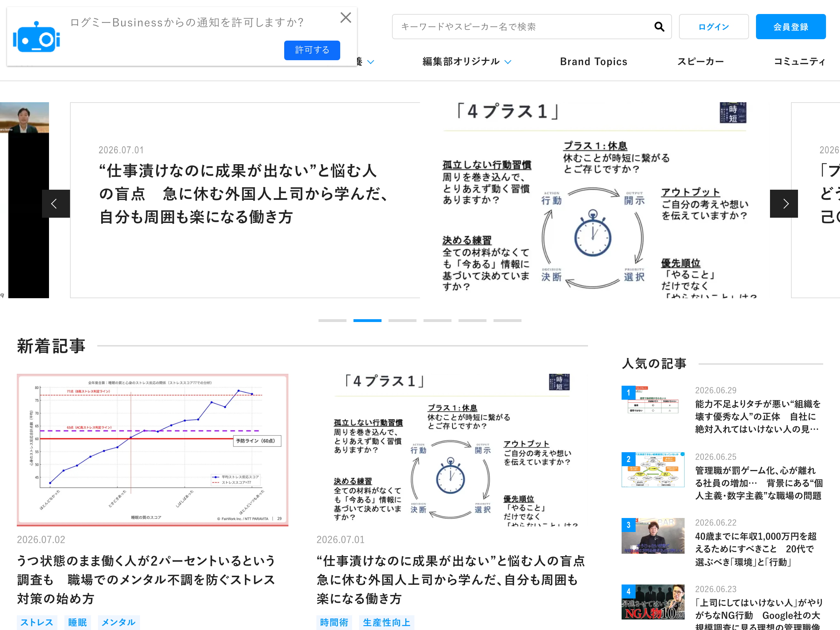Click the robot logo in the notification popup

[36, 37]
